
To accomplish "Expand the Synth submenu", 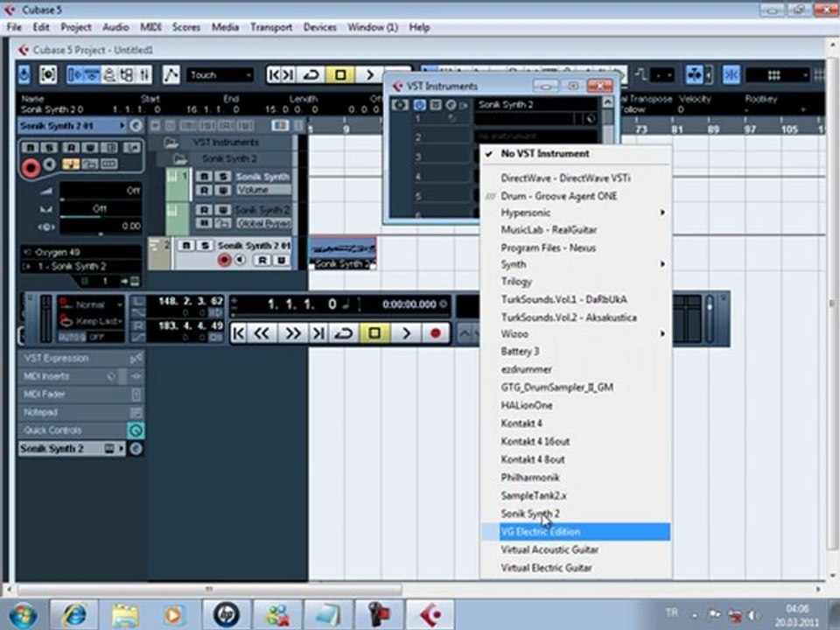I will tap(577, 264).
